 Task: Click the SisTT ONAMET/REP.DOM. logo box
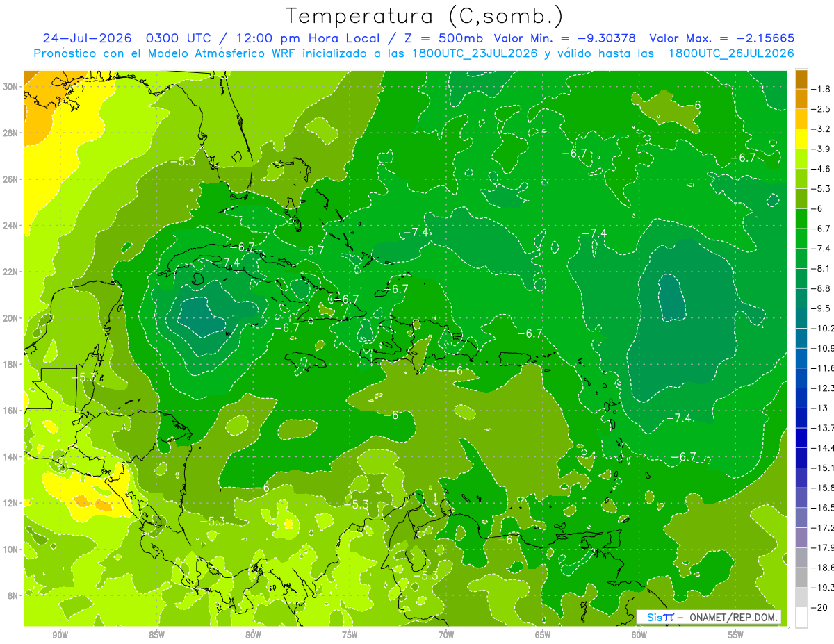tap(708, 617)
